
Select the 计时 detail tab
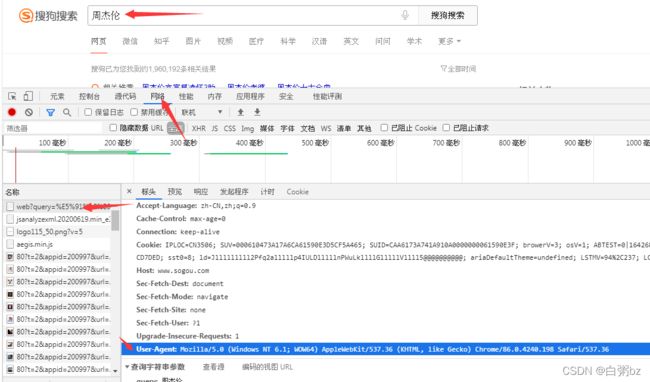pyautogui.click(x=267, y=191)
